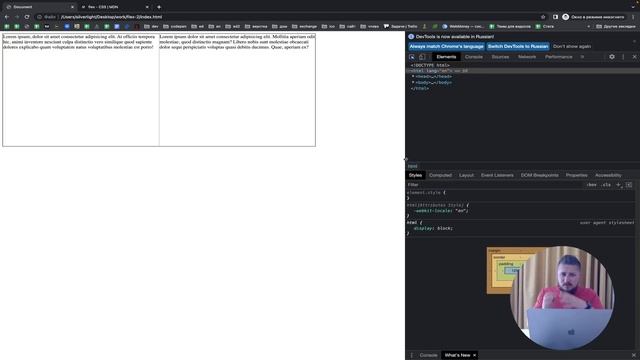Click the address bar URL
This screenshot has width=640, height=360.
click(111, 17)
